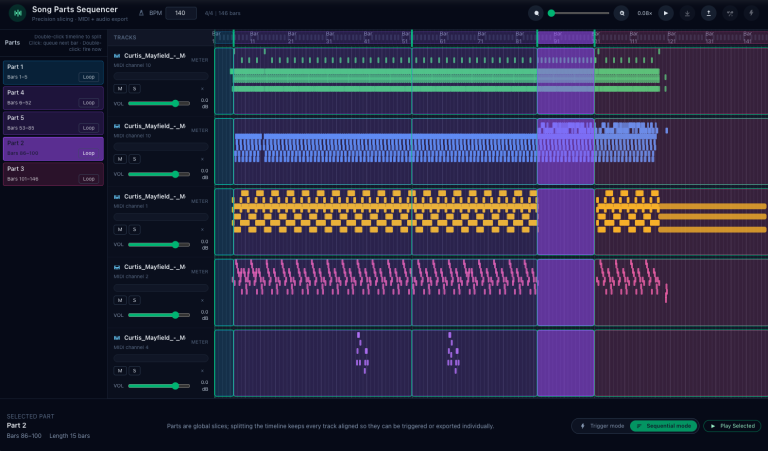Image resolution: width=768 pixels, height=451 pixels.
Task: Mute the MIDI channel 4 track
Action: [120, 371]
